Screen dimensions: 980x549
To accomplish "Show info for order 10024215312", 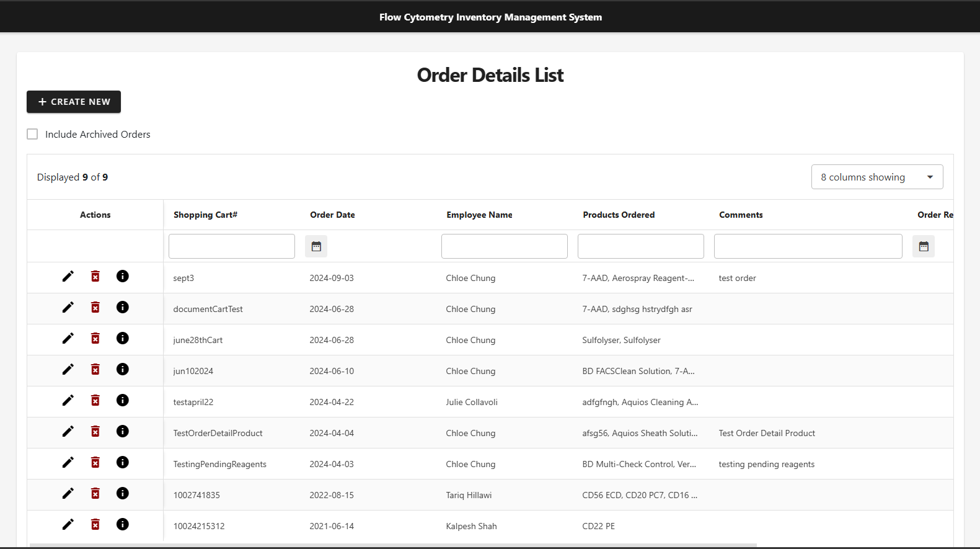I will [123, 524].
